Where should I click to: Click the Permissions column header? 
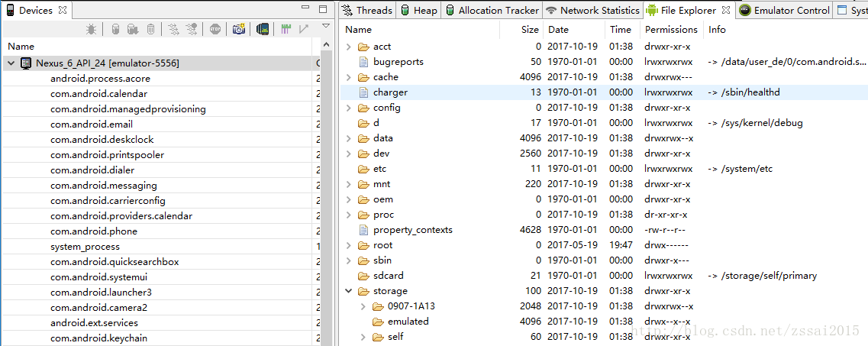[672, 29]
